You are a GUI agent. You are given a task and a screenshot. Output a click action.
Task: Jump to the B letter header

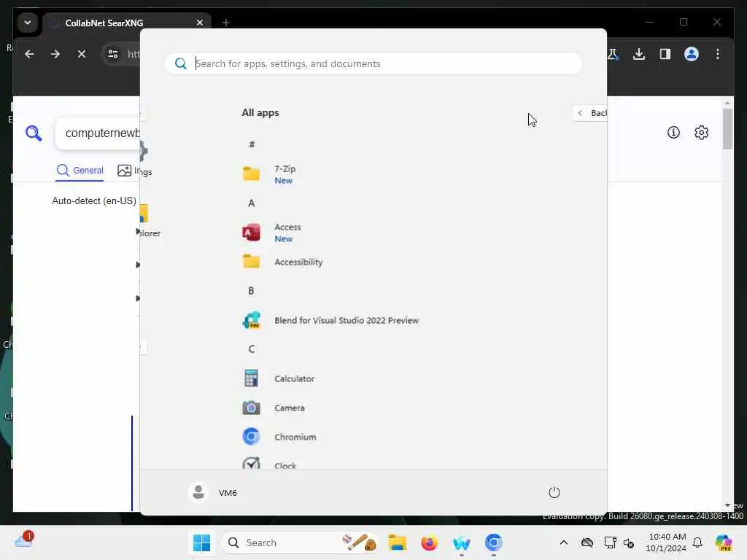tap(251, 290)
